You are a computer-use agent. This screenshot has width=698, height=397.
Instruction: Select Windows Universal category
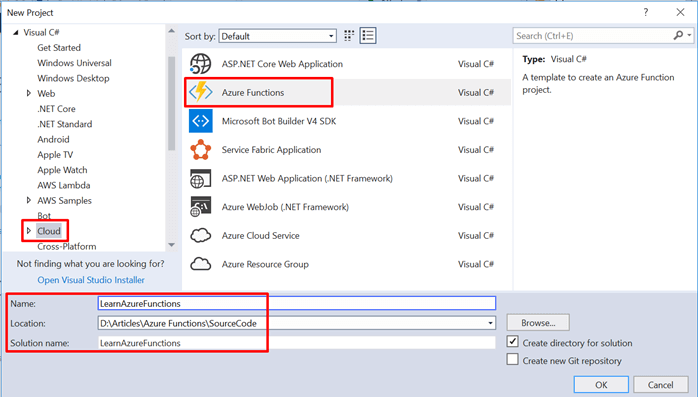(74, 63)
